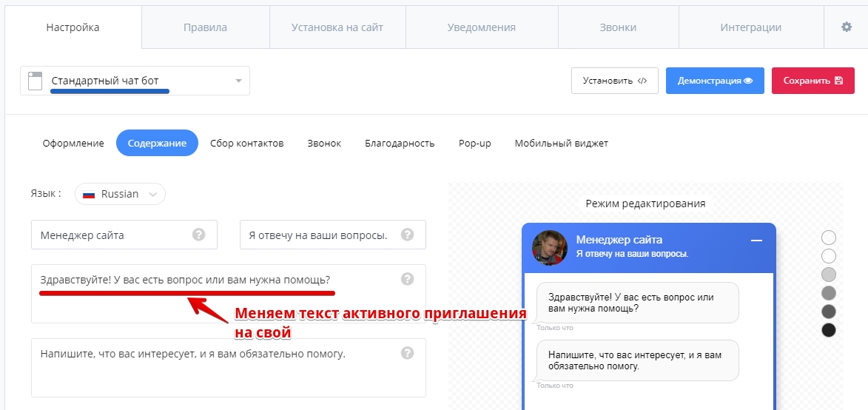Click the Я отвечу на ваши вопросы input
The width and height of the screenshot is (868, 410).
tap(333, 235)
